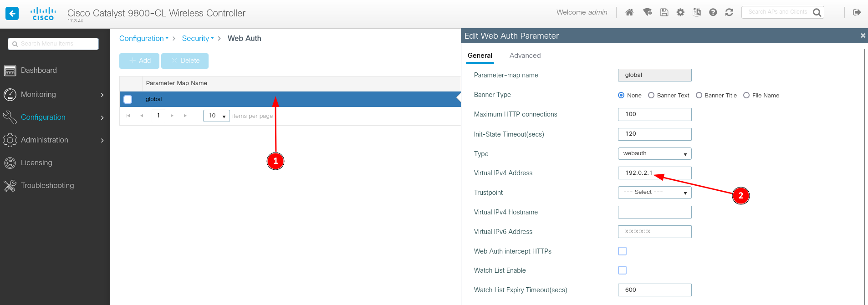Select the Banner Text radio button
The height and width of the screenshot is (305, 868).
651,95
